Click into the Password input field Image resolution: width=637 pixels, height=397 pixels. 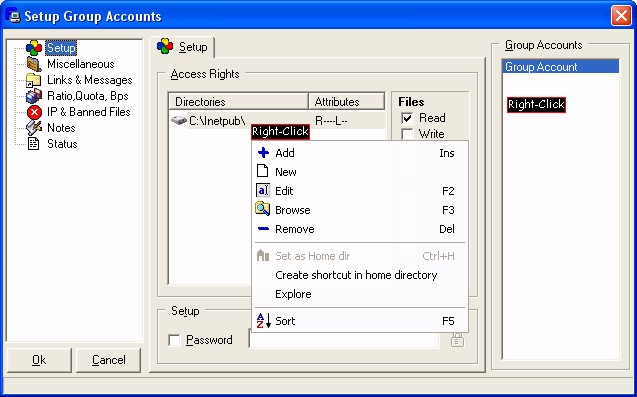coord(344,340)
